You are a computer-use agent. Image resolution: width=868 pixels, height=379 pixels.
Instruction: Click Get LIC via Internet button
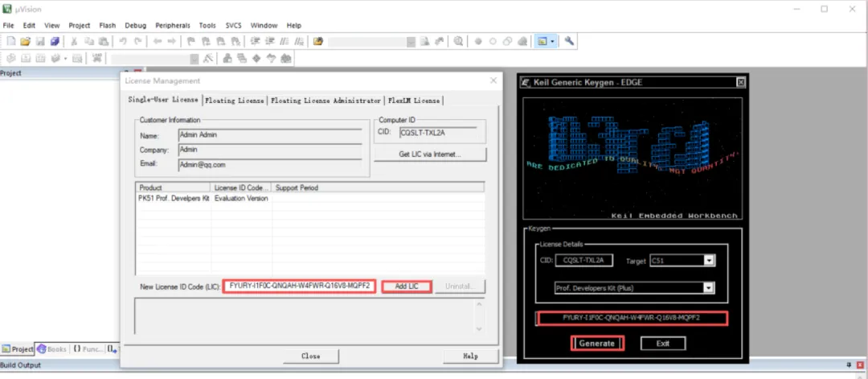(x=430, y=154)
